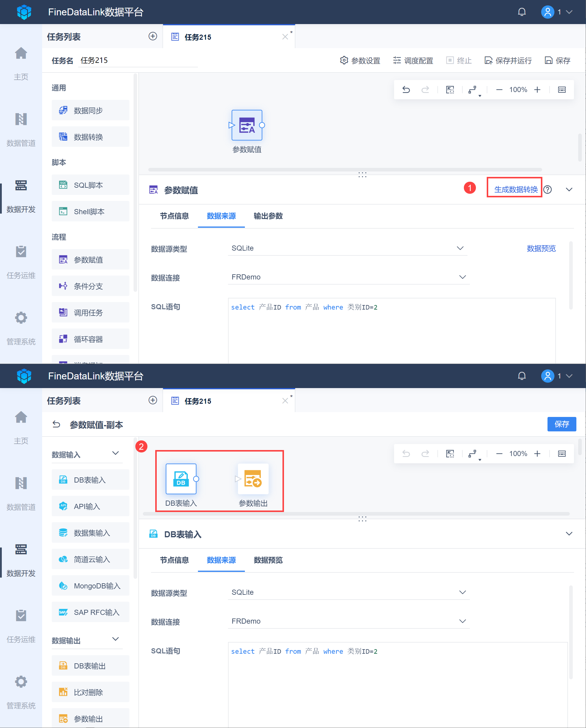
Task: Add new task with the plus icon in the top task list
Action: [153, 36]
